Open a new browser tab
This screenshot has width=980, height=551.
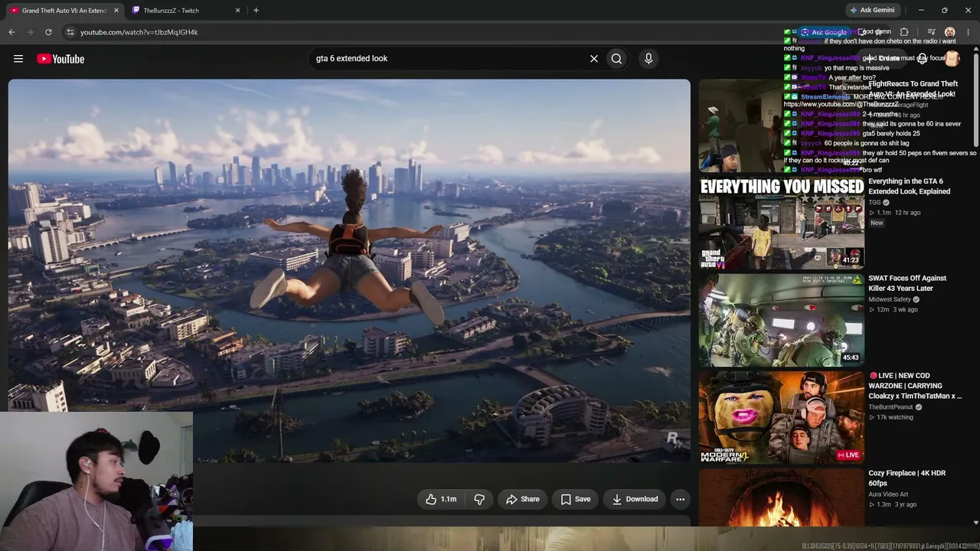[x=256, y=10]
